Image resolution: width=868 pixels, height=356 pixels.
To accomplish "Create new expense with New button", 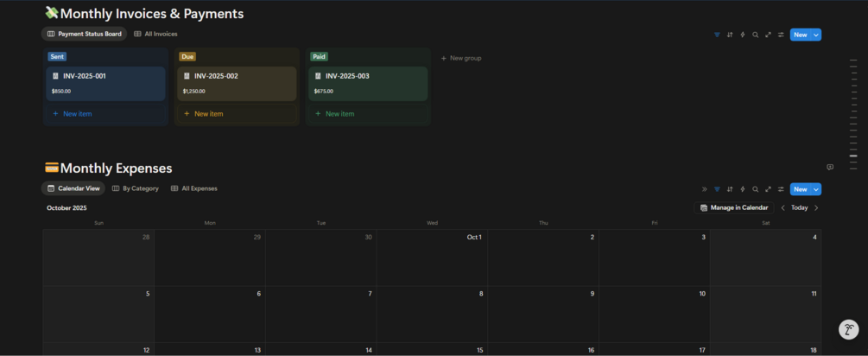I will click(800, 188).
